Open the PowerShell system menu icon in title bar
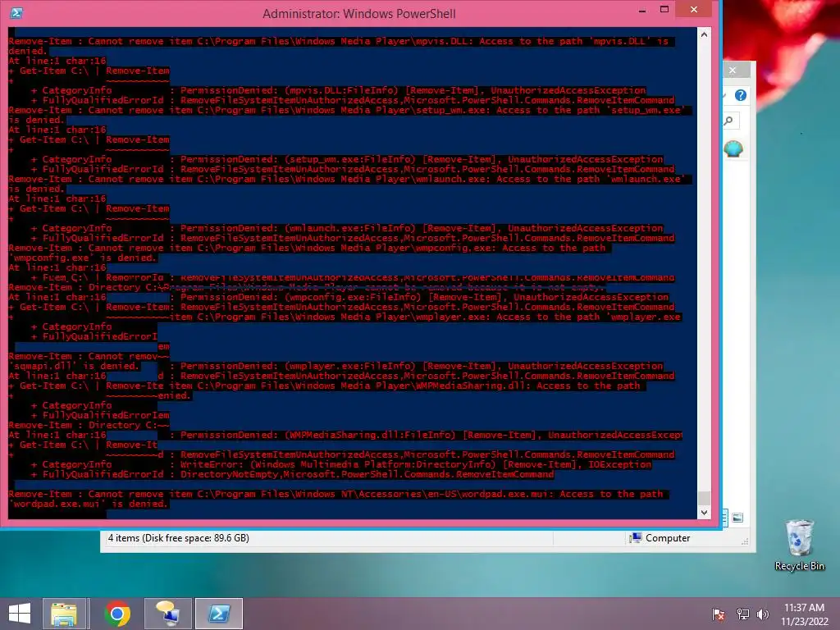840x630 pixels. point(16,13)
